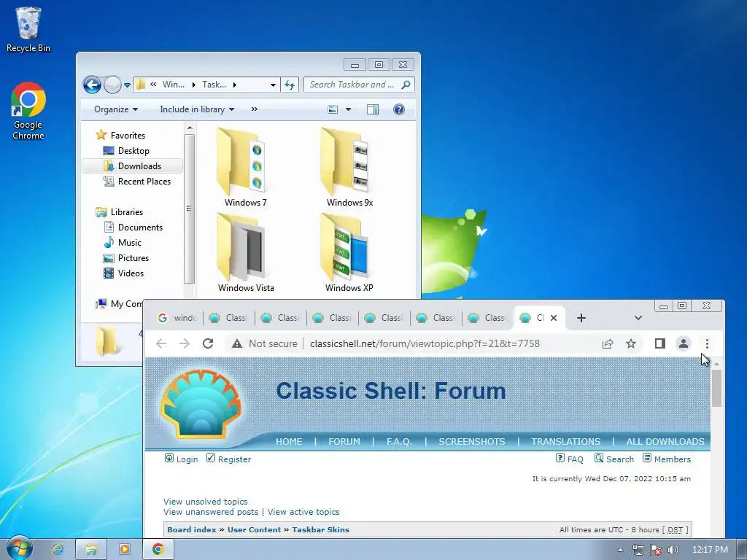Screen dimensions: 747x560
Task: Click the volume speaker tray icon
Action: click(673, 550)
